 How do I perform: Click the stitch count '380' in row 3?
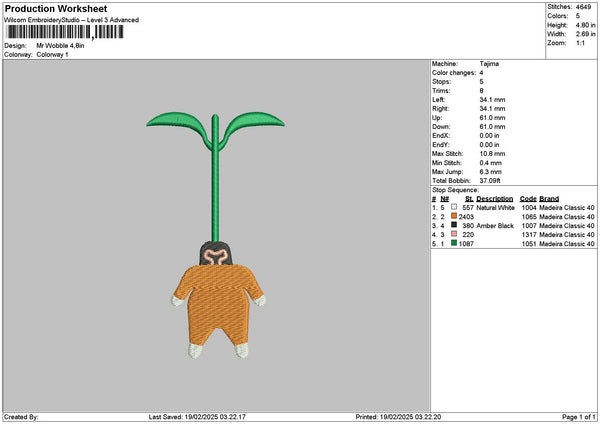click(x=468, y=226)
